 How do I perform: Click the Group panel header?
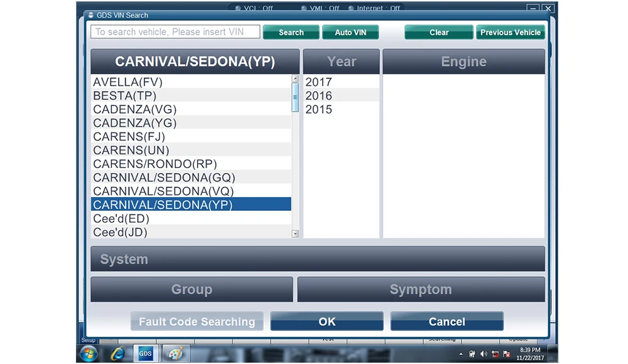pyautogui.click(x=192, y=289)
